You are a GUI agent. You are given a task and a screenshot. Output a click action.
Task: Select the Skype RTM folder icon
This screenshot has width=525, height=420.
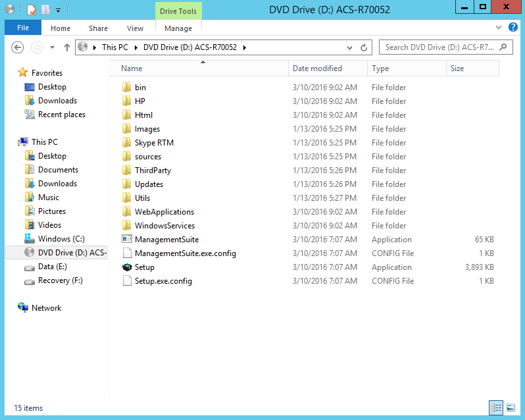127,143
